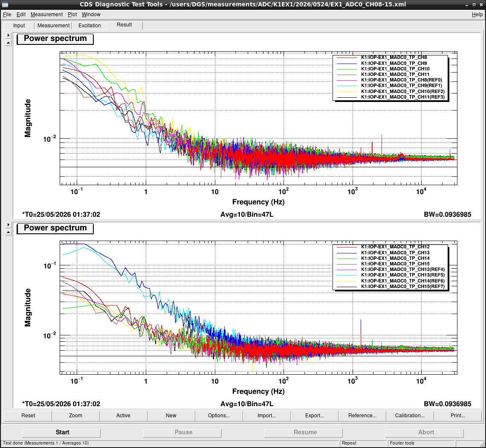Click the up-arrow icon beside the top plot

(9, 43)
